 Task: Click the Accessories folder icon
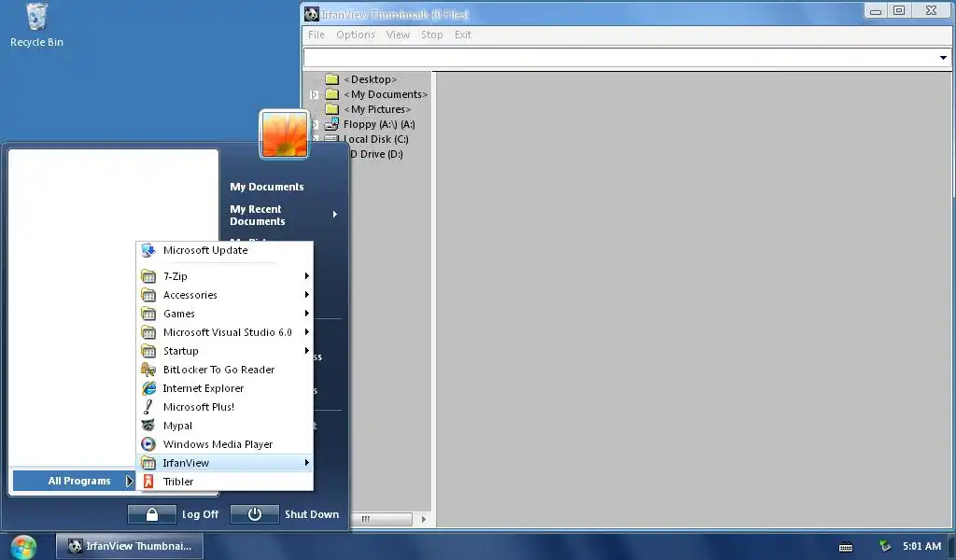pyautogui.click(x=148, y=295)
